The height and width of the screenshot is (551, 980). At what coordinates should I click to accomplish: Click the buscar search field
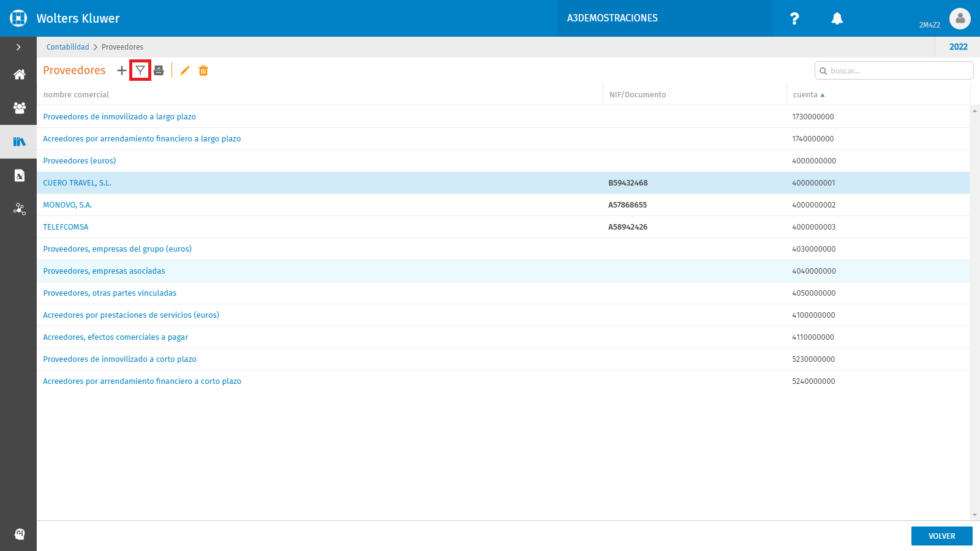tap(894, 70)
